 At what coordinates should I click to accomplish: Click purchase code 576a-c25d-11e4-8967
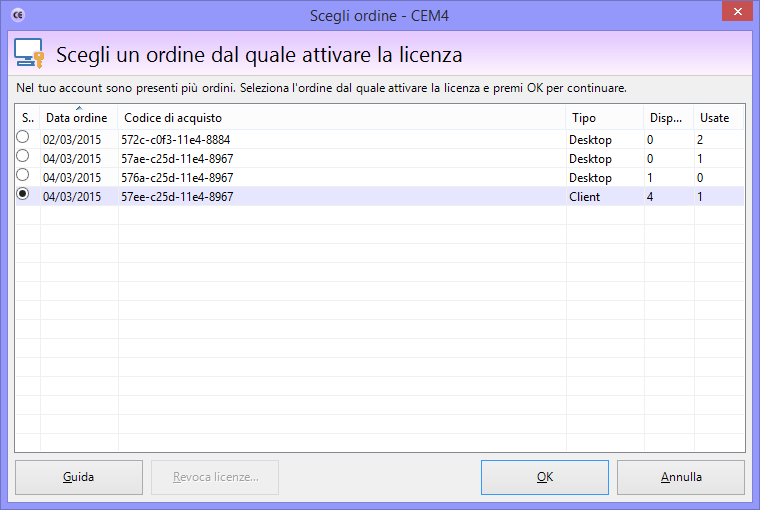tap(177, 178)
